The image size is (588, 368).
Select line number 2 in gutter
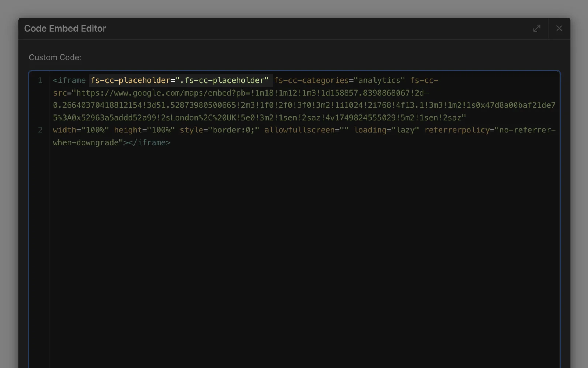(40, 130)
